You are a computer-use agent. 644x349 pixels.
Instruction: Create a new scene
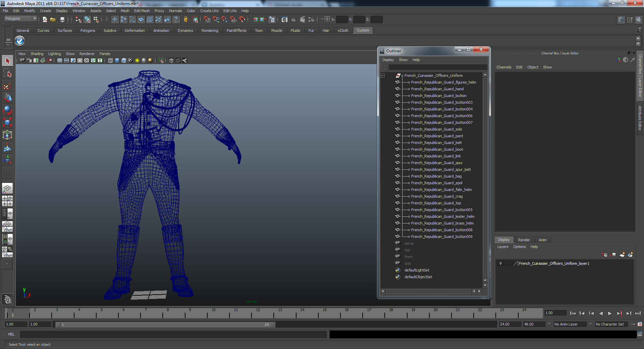(x=45, y=19)
